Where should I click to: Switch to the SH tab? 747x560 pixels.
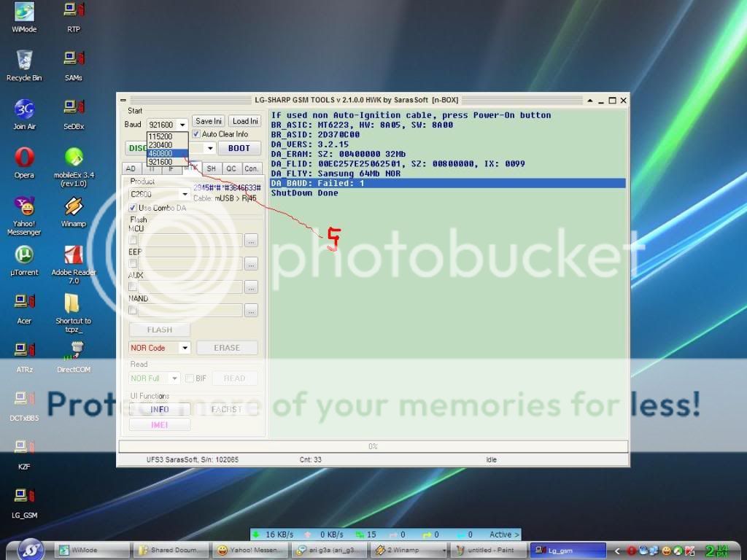(212, 168)
